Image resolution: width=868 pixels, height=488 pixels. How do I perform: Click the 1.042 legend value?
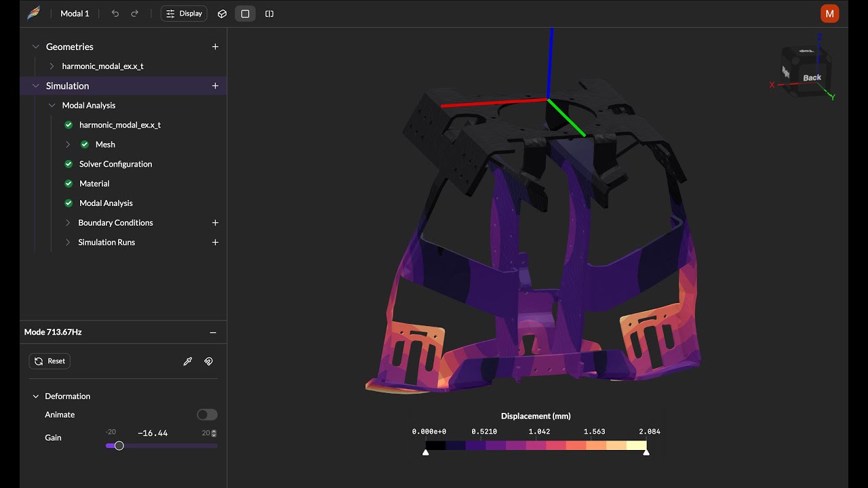pyautogui.click(x=539, y=432)
